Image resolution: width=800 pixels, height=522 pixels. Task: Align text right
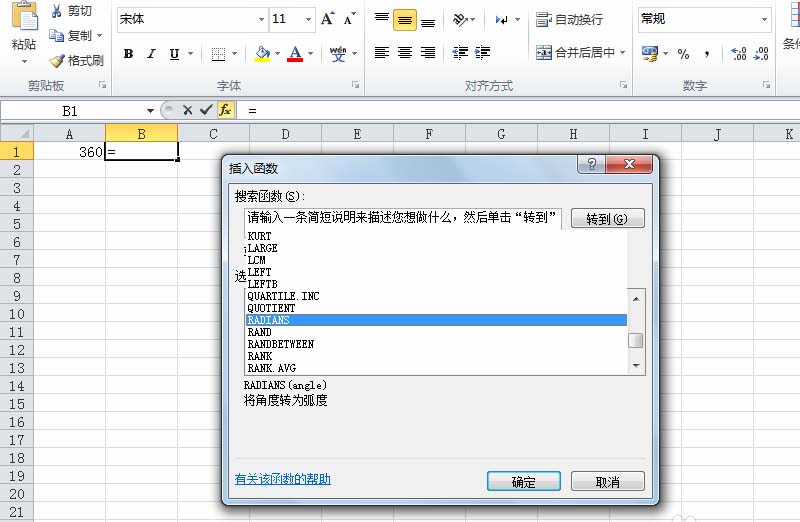coord(428,52)
